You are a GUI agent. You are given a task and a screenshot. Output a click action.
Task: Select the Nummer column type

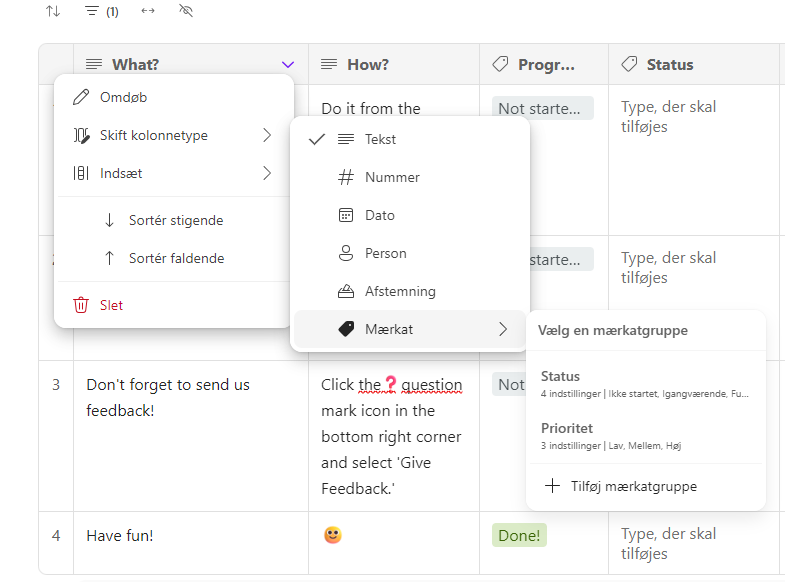(x=410, y=177)
